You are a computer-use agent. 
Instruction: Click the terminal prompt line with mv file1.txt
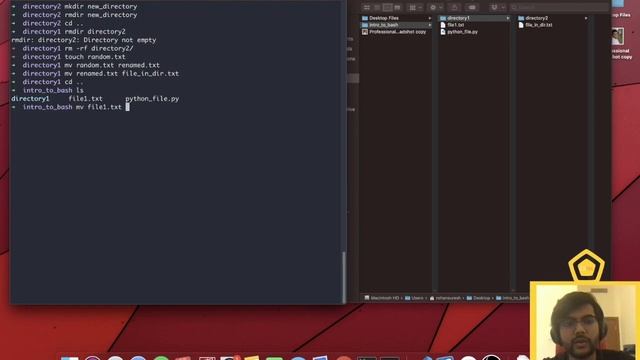click(70, 107)
